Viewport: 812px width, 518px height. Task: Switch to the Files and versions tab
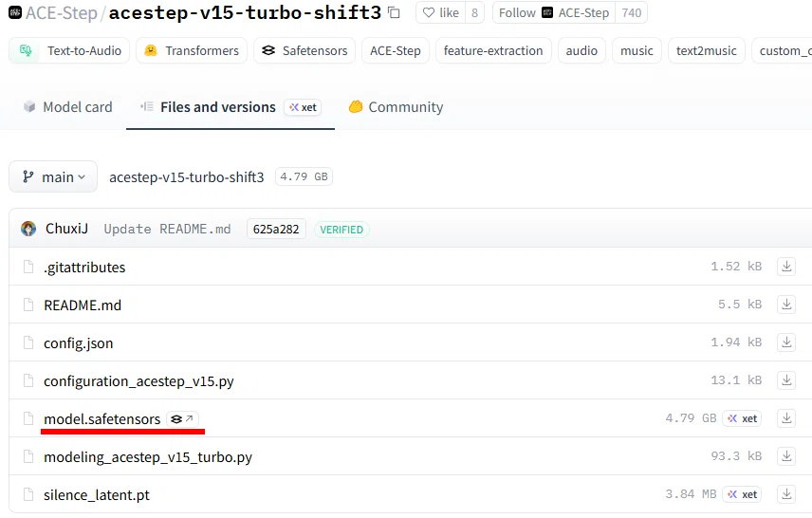click(x=231, y=107)
